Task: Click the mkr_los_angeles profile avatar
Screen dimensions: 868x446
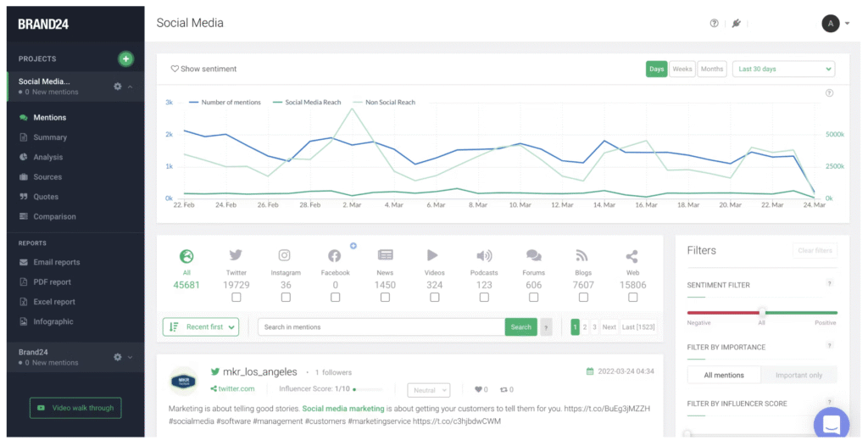Action: [x=184, y=382]
